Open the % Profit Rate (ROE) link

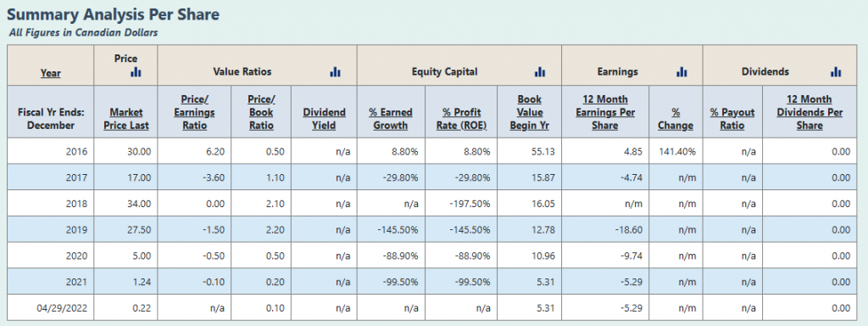461,119
